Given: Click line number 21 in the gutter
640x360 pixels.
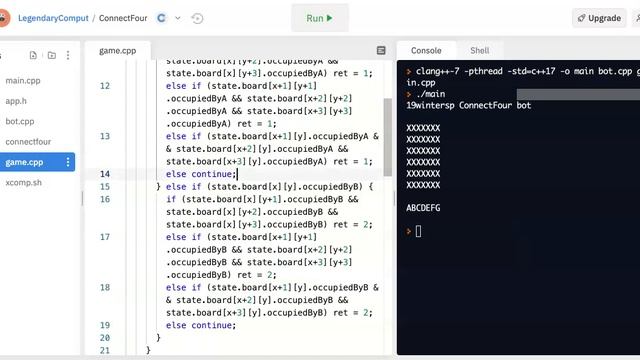Looking at the screenshot, I should (x=105, y=350).
